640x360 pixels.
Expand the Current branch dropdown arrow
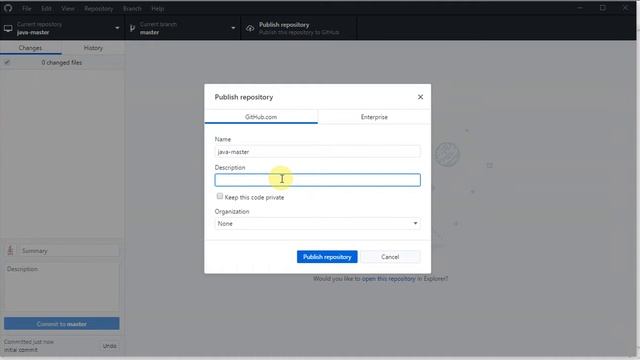[233, 28]
